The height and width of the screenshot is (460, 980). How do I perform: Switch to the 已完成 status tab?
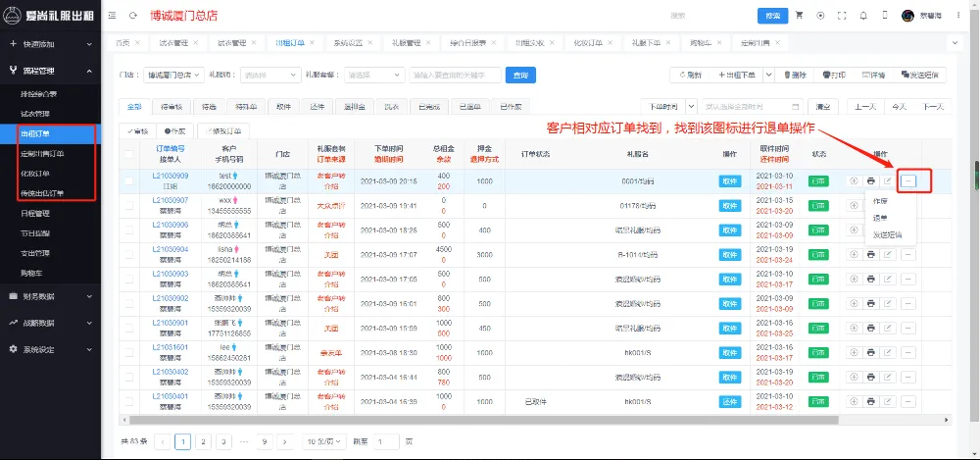click(x=428, y=106)
